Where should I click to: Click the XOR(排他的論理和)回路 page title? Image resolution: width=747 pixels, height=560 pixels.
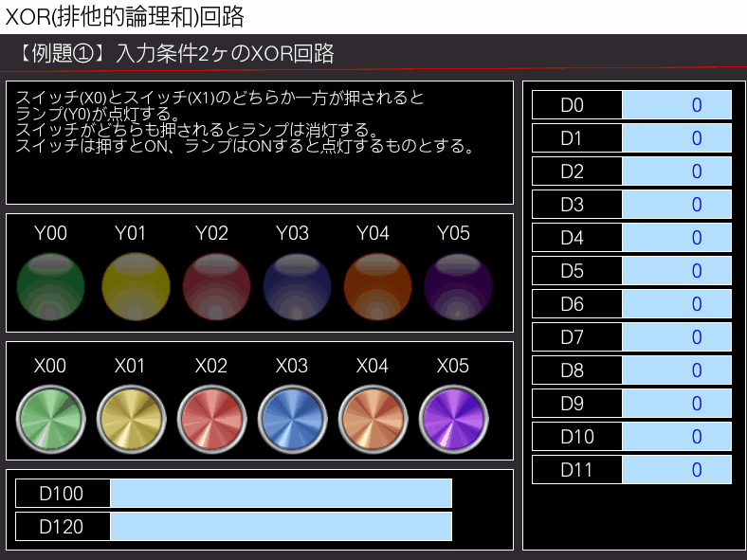click(x=125, y=16)
